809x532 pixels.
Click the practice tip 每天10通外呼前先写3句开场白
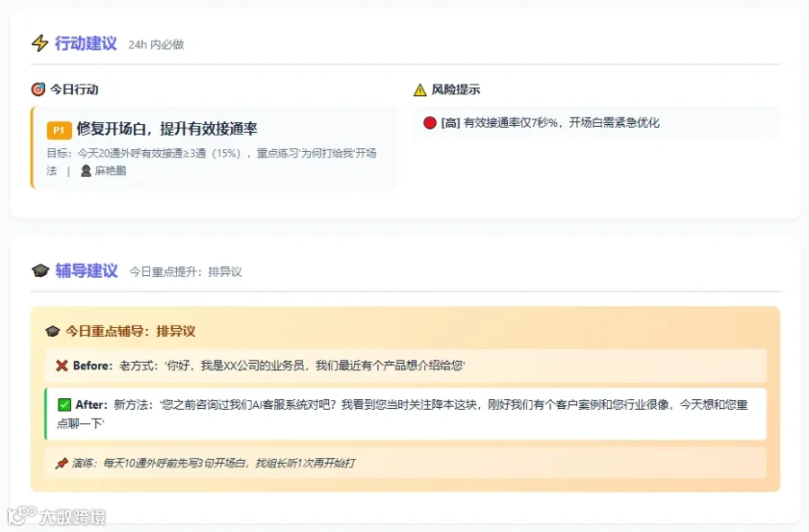coord(405,464)
